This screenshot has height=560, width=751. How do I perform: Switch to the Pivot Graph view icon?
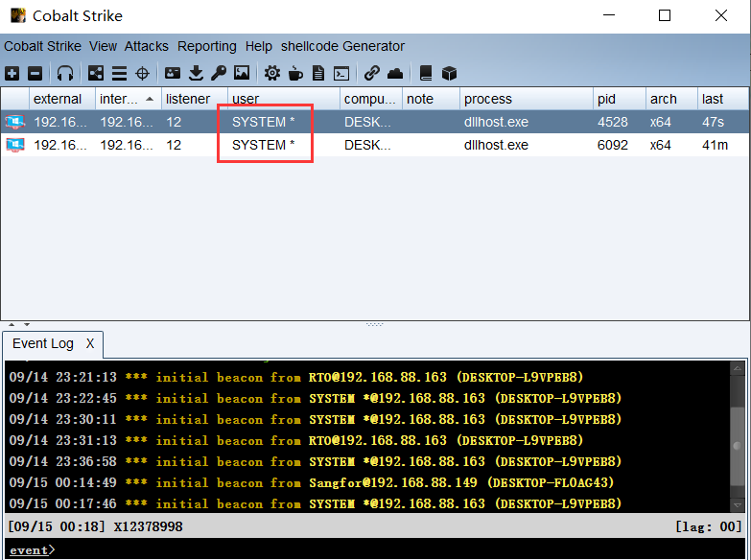point(96,73)
